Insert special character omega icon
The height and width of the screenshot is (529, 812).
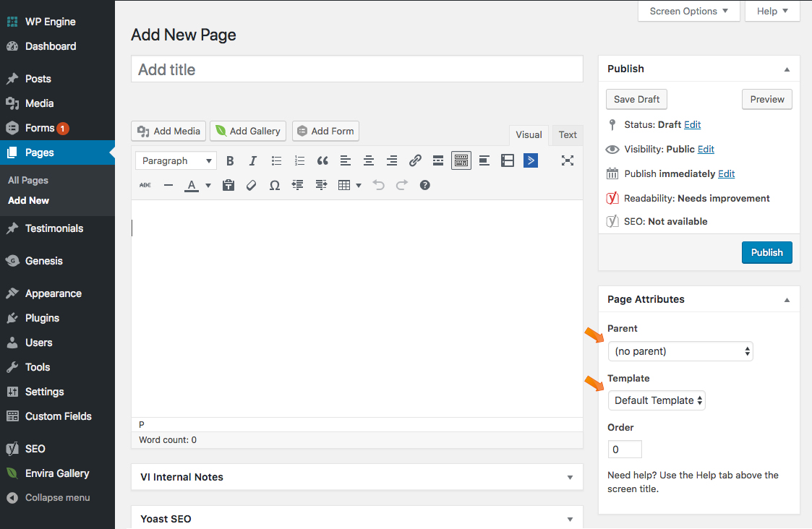coord(275,185)
